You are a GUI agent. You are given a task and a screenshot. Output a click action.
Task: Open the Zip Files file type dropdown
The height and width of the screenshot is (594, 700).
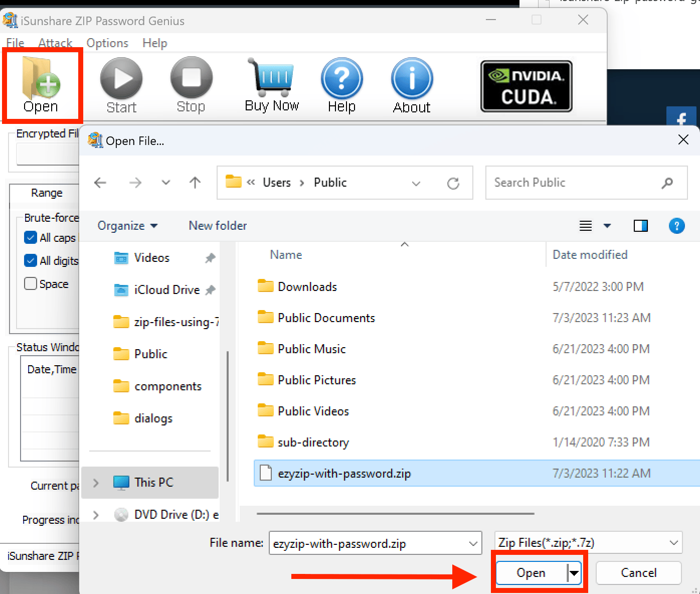tap(674, 543)
